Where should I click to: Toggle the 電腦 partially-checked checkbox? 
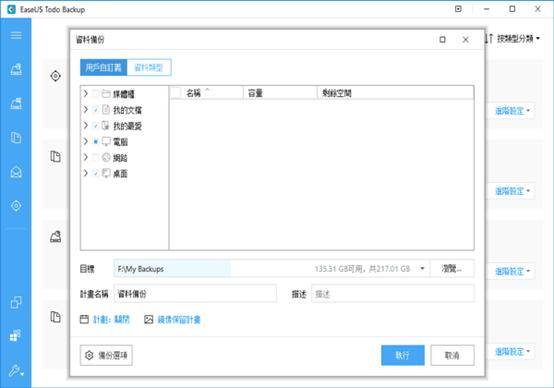click(x=95, y=142)
